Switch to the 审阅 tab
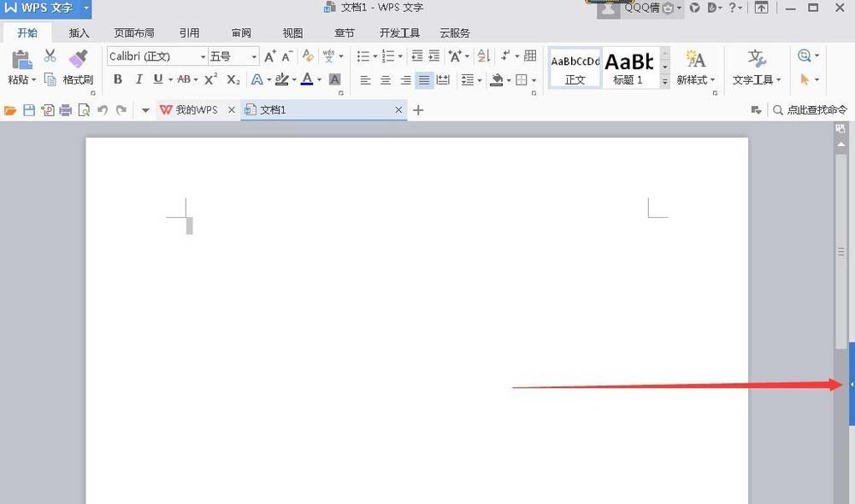Screen dimensions: 855x504 coord(241,33)
